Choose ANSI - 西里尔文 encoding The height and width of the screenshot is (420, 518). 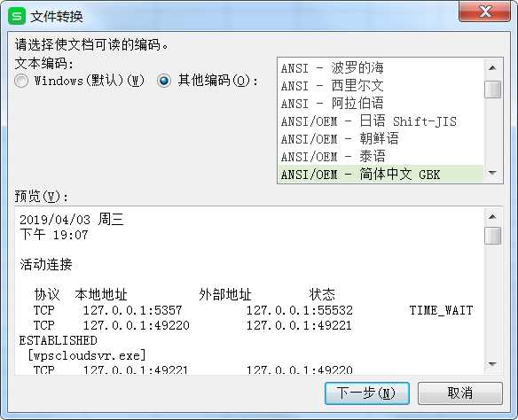click(381, 86)
